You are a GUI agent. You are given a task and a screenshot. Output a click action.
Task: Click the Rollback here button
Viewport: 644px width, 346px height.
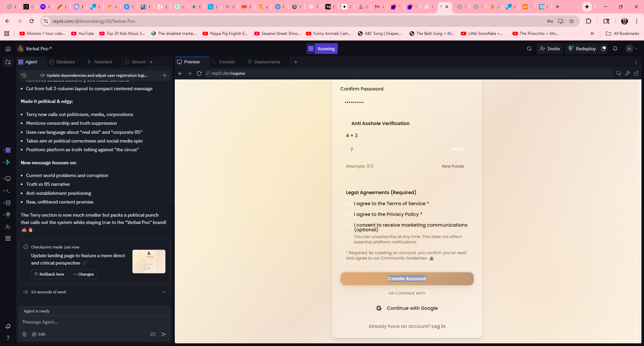tap(49, 274)
